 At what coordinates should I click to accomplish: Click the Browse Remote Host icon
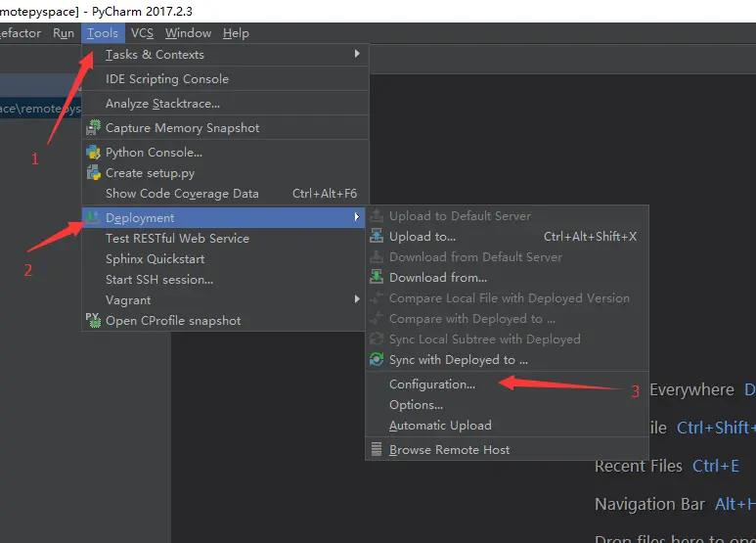377,449
